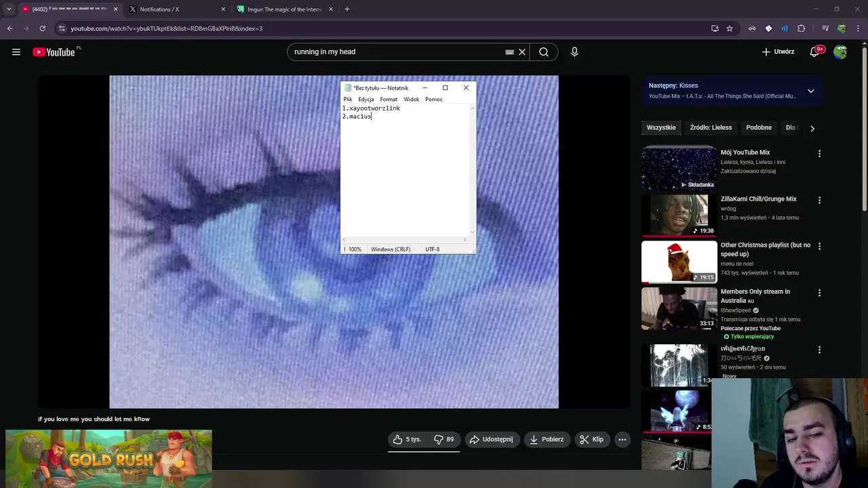868x488 pixels.
Task: Open Plik menu in Notatnik
Action: [x=348, y=99]
